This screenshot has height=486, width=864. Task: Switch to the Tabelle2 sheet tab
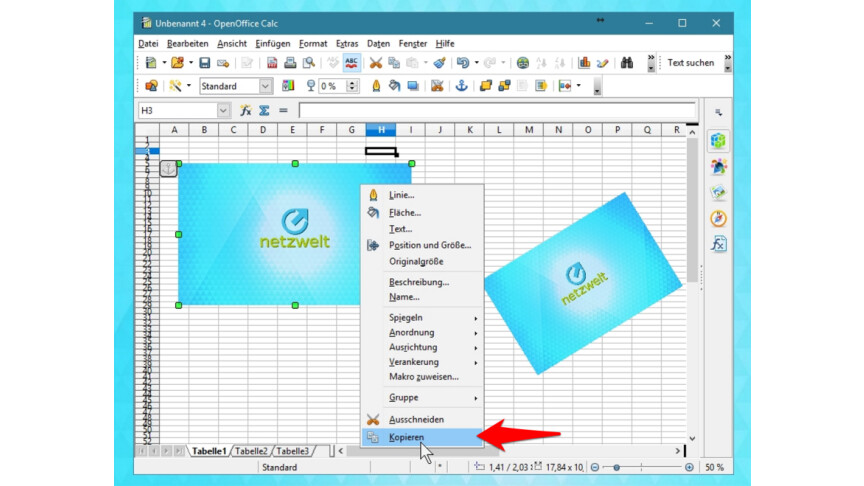(251, 451)
